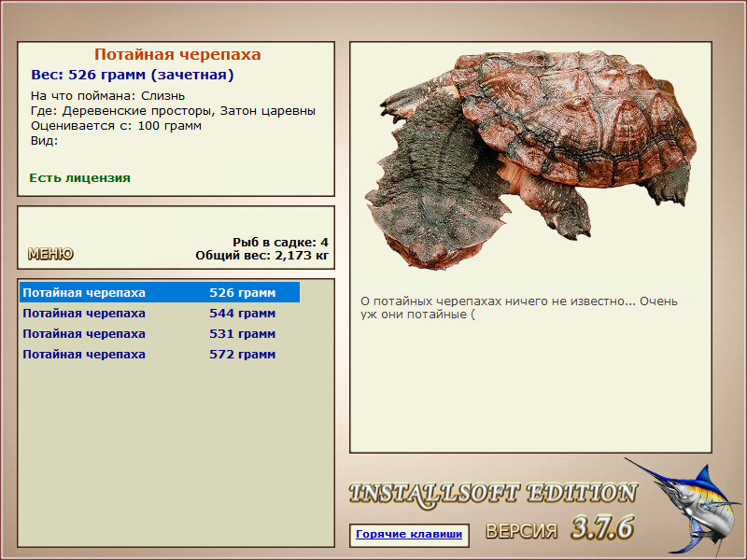747x560 pixels.
Task: Click the turtle description text paragraph
Action: point(519,308)
